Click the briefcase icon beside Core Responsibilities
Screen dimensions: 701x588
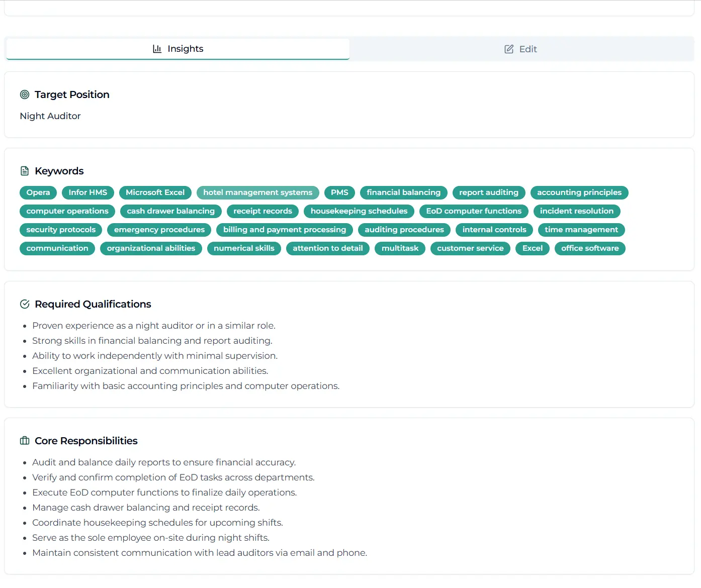coord(25,441)
